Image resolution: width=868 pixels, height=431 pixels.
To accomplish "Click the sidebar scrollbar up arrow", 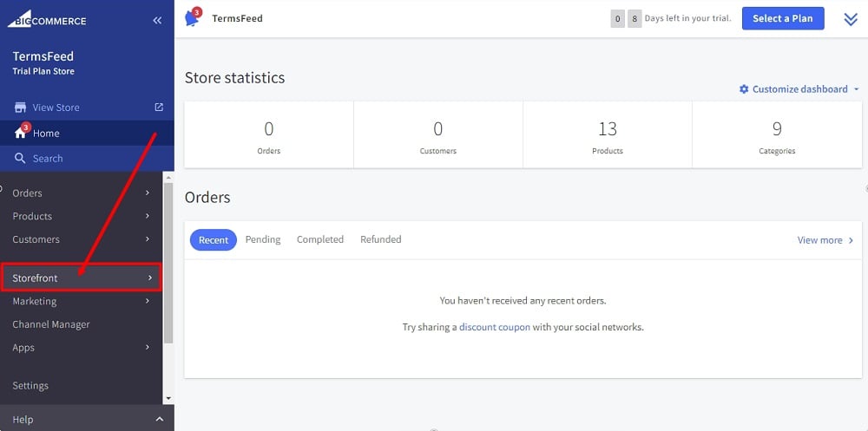I will pos(169,177).
